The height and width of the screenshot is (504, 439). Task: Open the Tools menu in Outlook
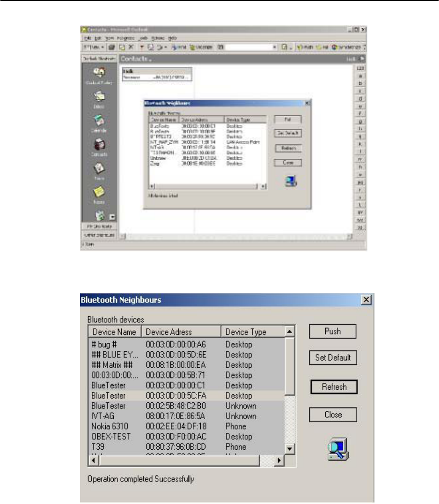coord(143,38)
